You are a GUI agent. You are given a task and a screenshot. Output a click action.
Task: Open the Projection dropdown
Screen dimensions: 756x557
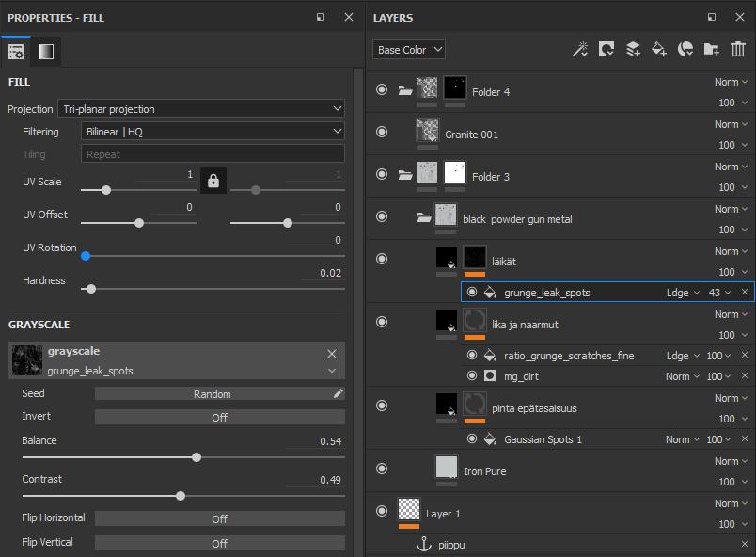(201, 108)
